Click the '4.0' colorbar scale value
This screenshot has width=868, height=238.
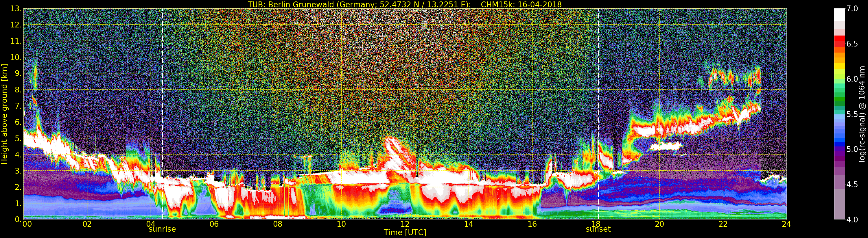(x=852, y=220)
